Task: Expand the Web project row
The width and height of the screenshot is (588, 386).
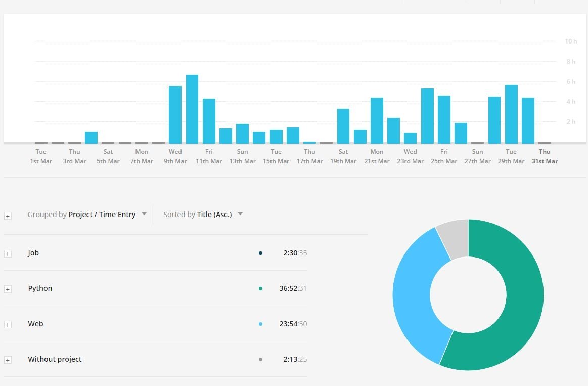Action: (8, 324)
